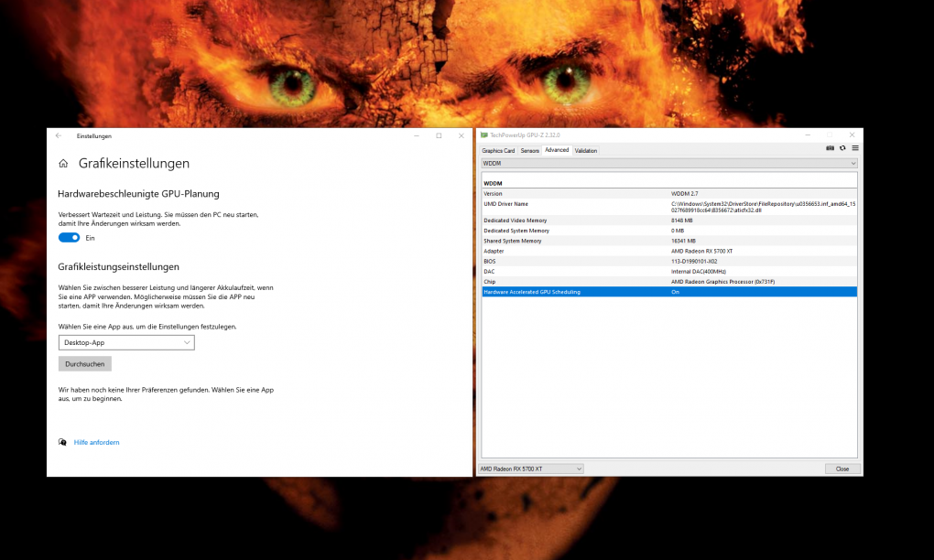934x560 pixels.
Task: Click the Close button in GPU-Z
Action: pyautogui.click(x=842, y=468)
